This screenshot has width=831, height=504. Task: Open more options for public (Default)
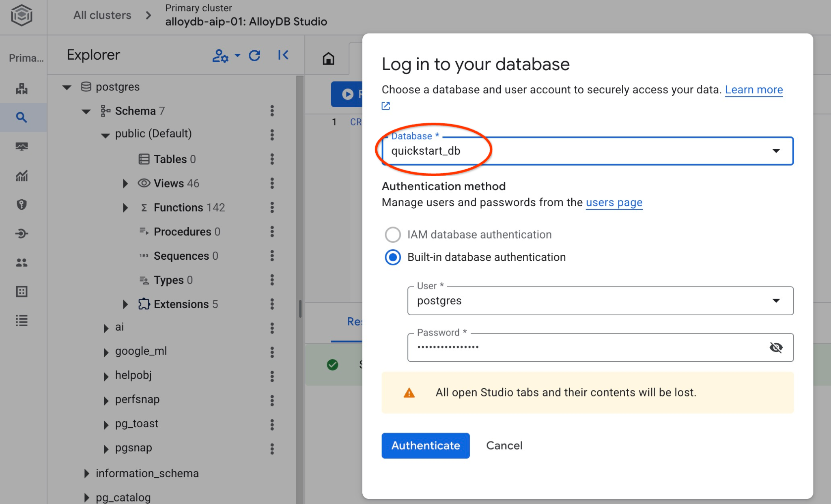pos(272,135)
